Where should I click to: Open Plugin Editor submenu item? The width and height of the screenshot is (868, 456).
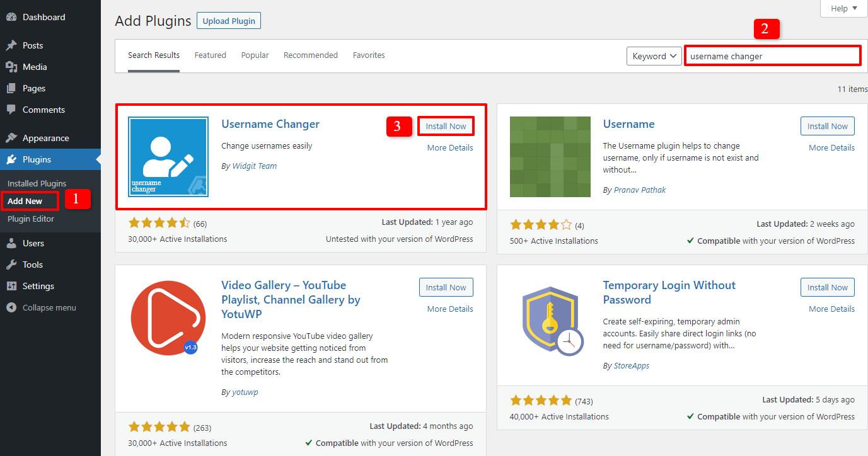click(x=31, y=219)
